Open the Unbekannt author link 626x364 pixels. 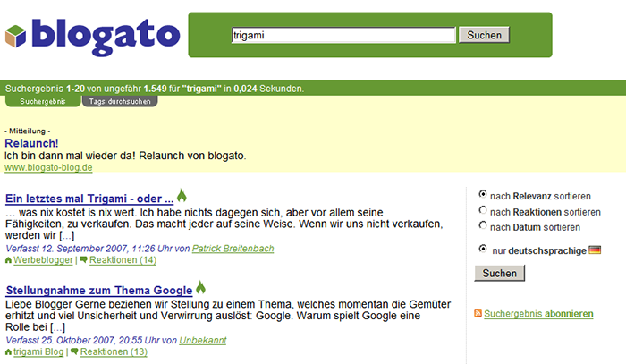pyautogui.click(x=203, y=341)
